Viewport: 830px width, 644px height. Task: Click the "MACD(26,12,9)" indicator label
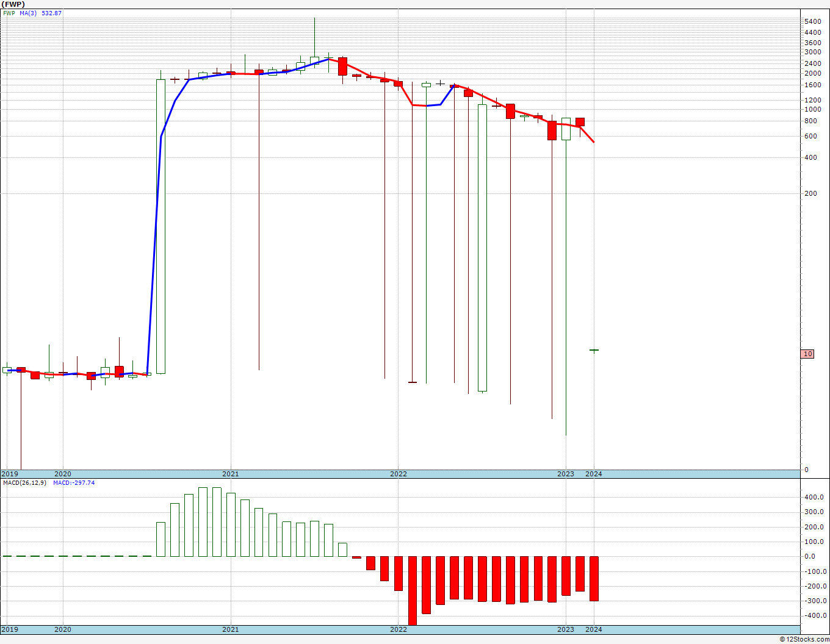pos(25,483)
